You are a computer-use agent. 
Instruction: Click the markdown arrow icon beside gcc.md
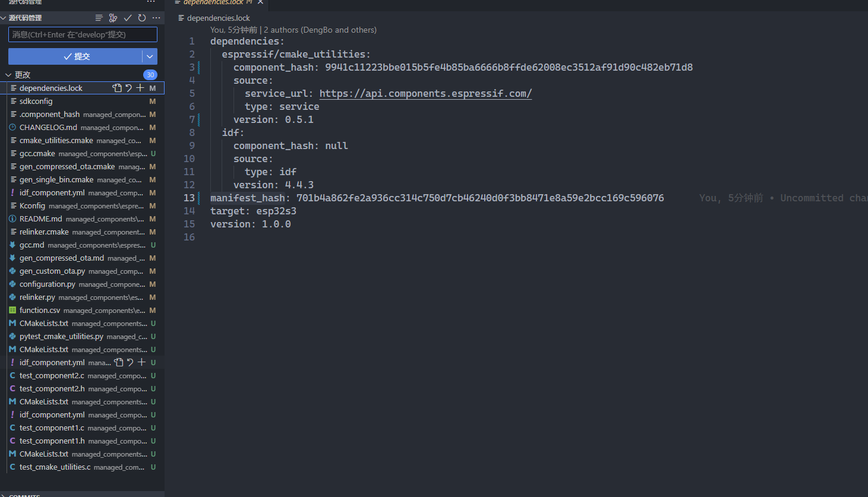coord(12,245)
